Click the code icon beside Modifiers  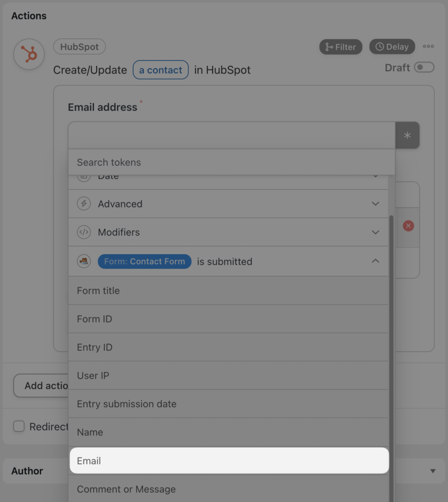84,232
